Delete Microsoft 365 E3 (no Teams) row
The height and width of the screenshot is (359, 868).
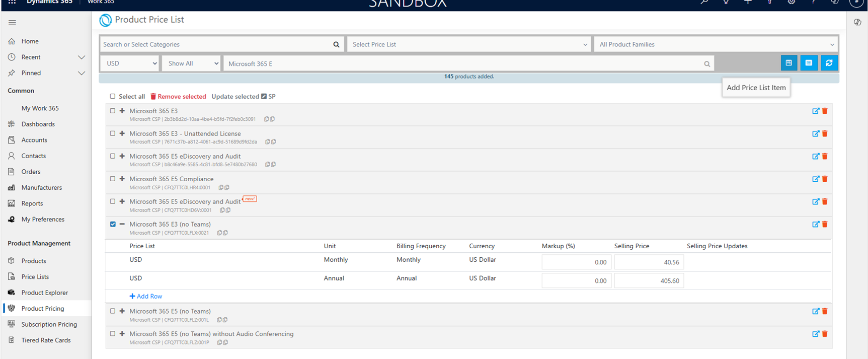pos(825,224)
